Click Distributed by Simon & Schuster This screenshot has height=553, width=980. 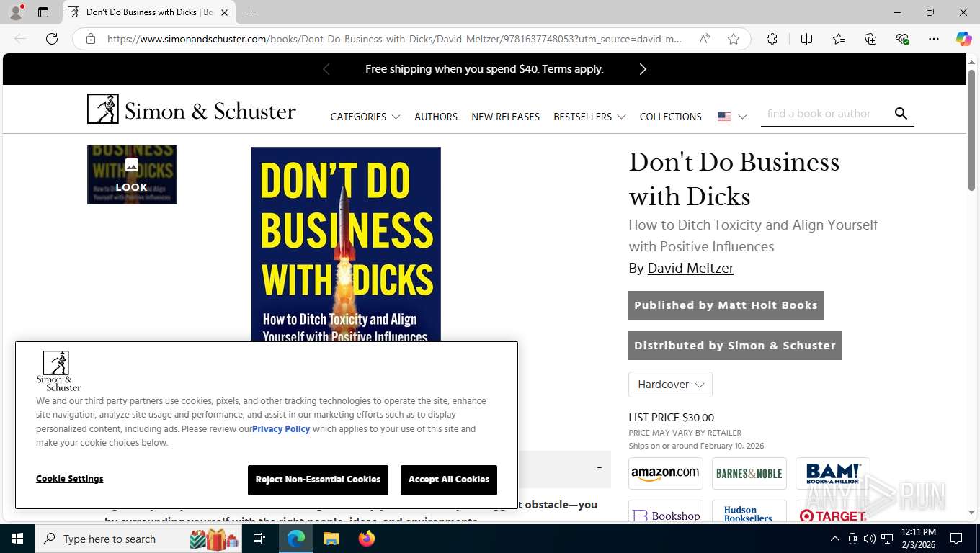click(x=734, y=346)
